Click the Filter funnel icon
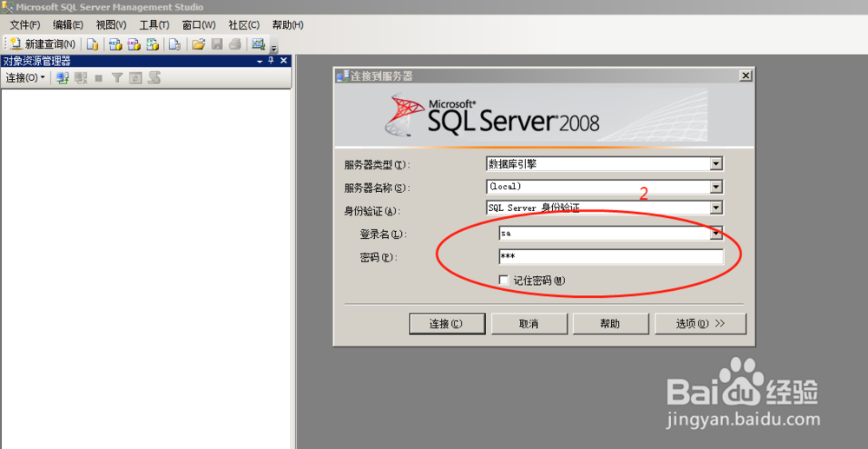 pyautogui.click(x=117, y=78)
